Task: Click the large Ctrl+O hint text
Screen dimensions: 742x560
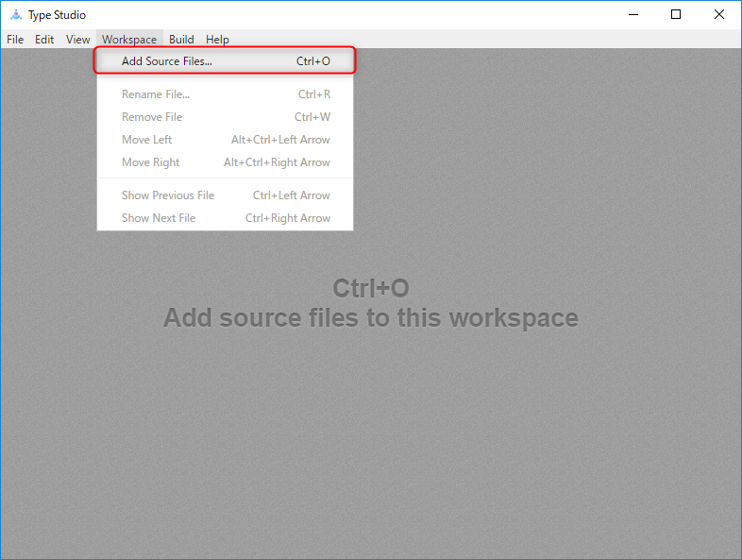Action: (370, 288)
